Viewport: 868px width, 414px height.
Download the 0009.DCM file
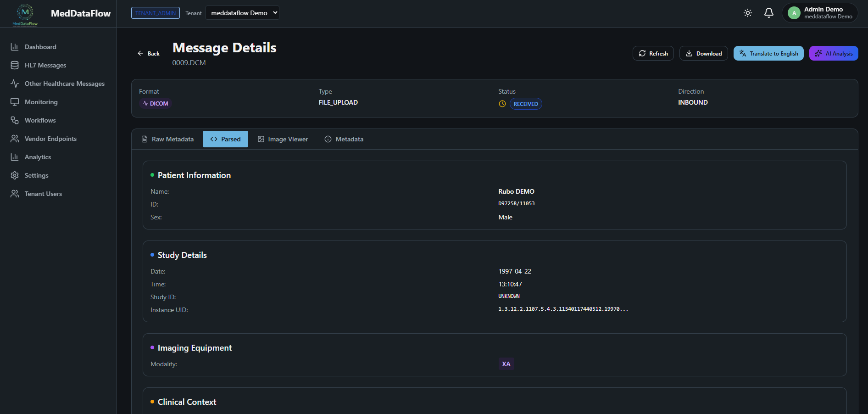click(x=703, y=53)
